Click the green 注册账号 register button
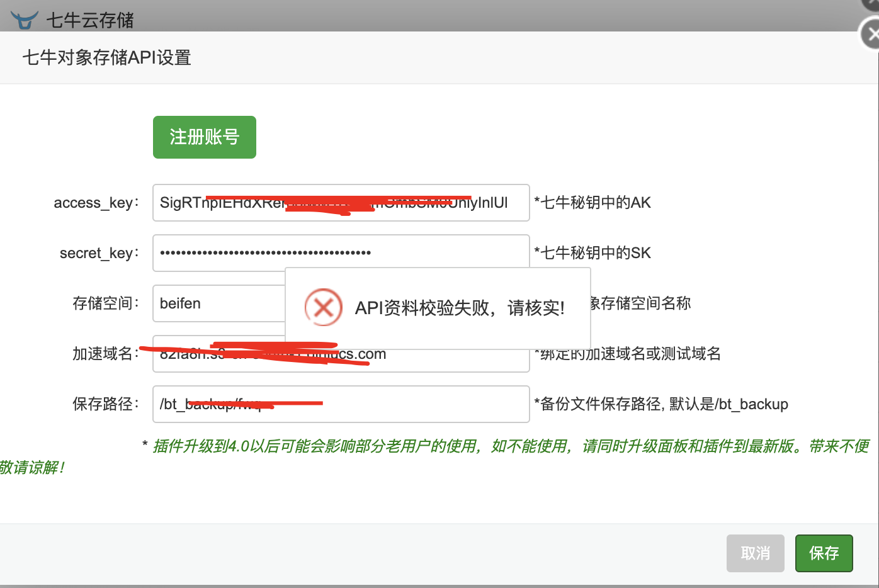Screen dimensions: 879x588 (x=205, y=137)
